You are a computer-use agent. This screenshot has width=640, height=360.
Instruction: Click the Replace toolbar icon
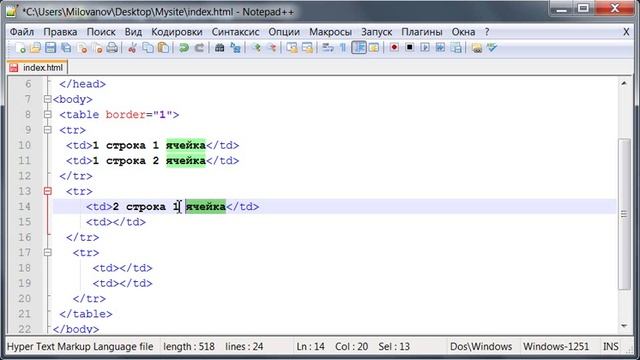[235, 48]
